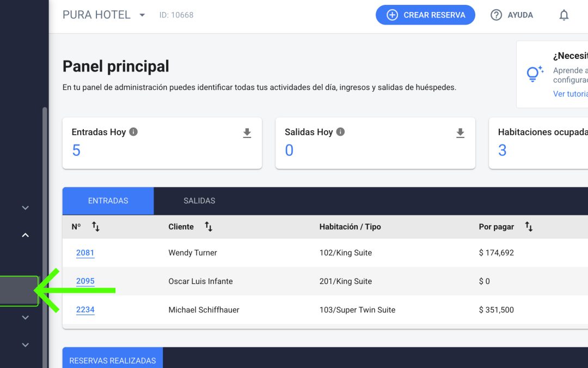The height and width of the screenshot is (368, 588).
Task: Click the notification bell icon
Action: coord(563,15)
